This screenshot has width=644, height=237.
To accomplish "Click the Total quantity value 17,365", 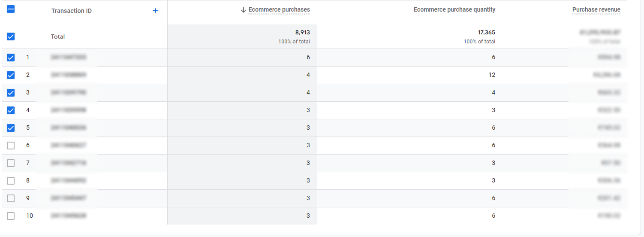I will [x=487, y=32].
